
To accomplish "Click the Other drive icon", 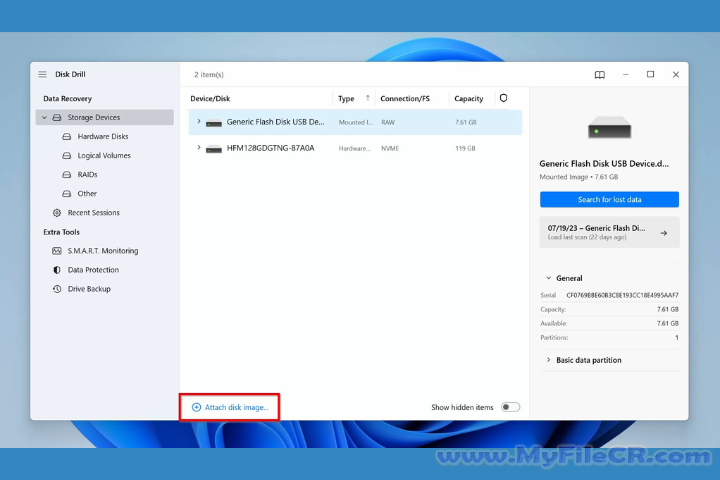I will pos(67,194).
